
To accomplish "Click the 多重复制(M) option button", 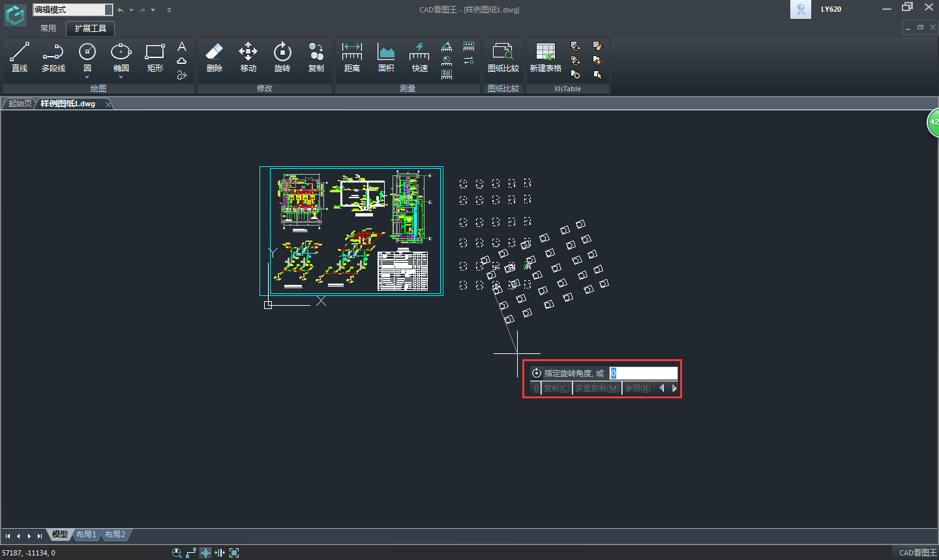I will click(x=597, y=389).
